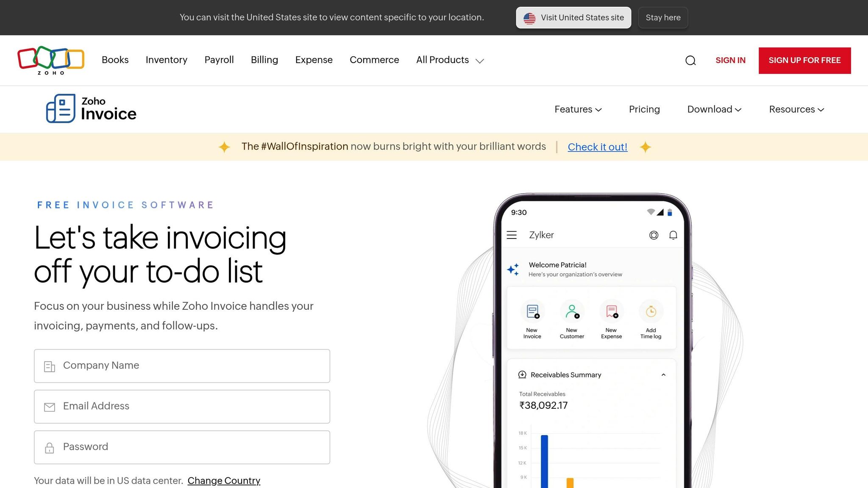This screenshot has width=868, height=488.
Task: Click the Receivables Summary clock icon
Action: [522, 374]
